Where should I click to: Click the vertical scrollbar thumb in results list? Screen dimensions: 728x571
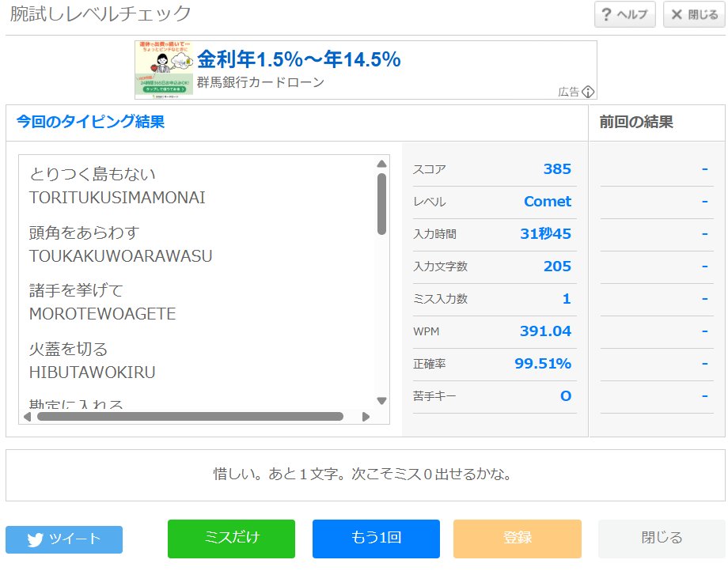[x=381, y=204]
